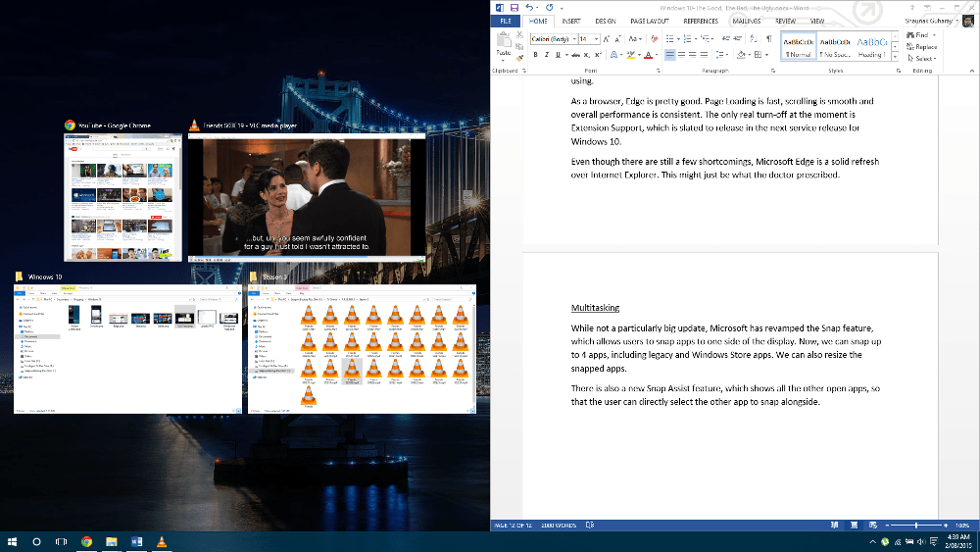This screenshot has height=552, width=980.
Task: Toggle Bold formatting
Action: (535, 55)
